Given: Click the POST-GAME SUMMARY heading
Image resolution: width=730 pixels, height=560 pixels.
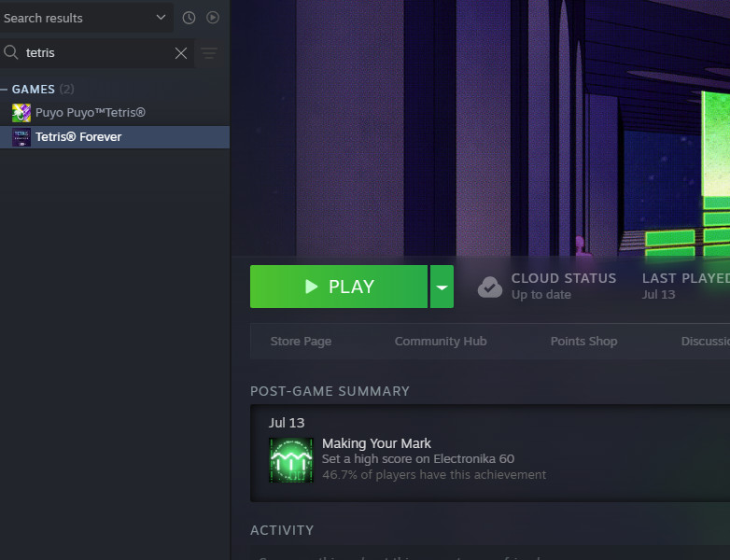Looking at the screenshot, I should tap(330, 391).
